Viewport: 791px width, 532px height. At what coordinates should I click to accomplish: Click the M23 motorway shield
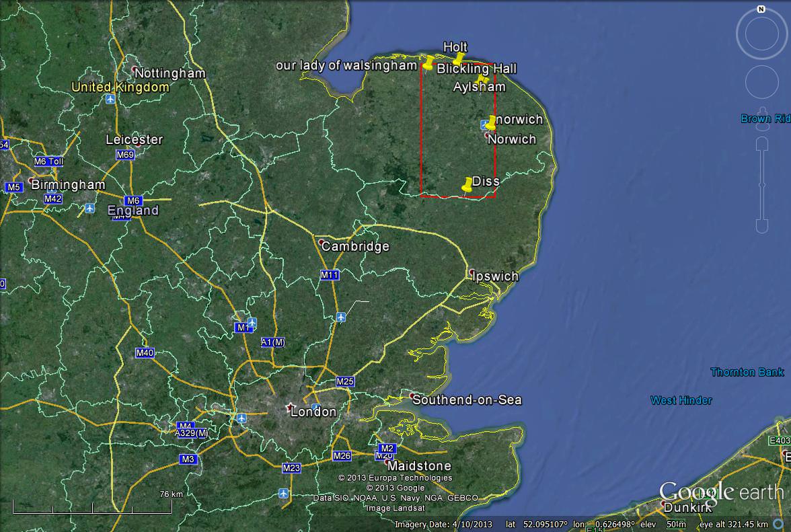tap(291, 468)
